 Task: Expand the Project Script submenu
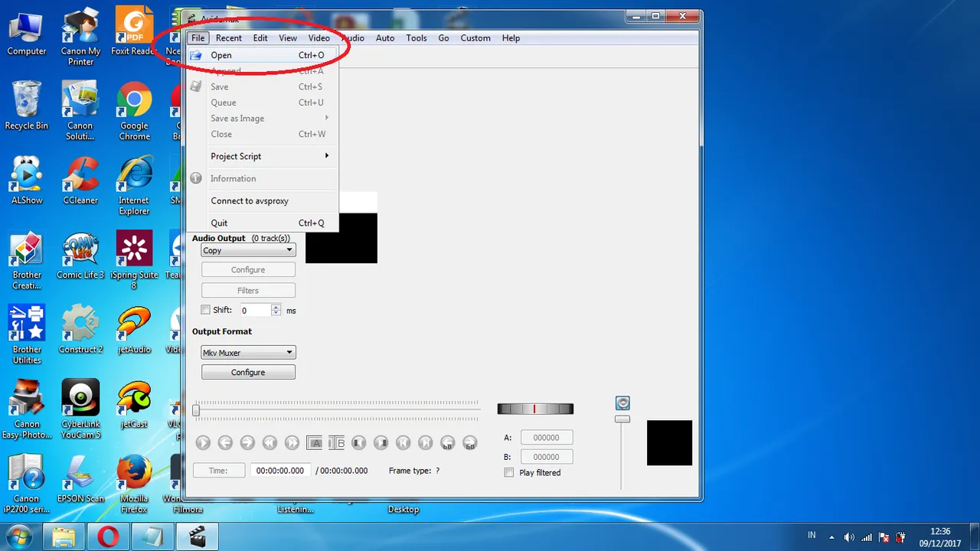[x=261, y=156]
